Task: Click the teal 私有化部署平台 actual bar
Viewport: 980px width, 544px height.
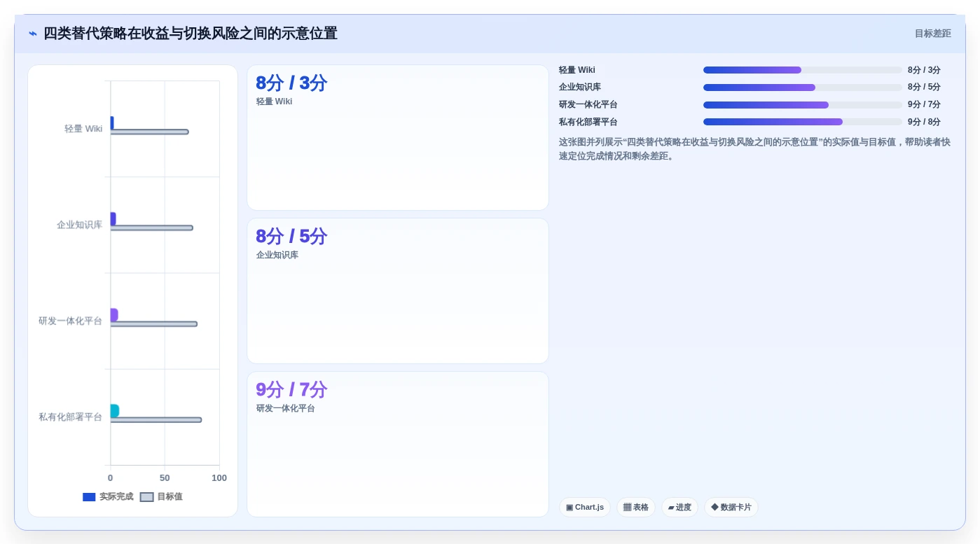Action: coord(114,411)
